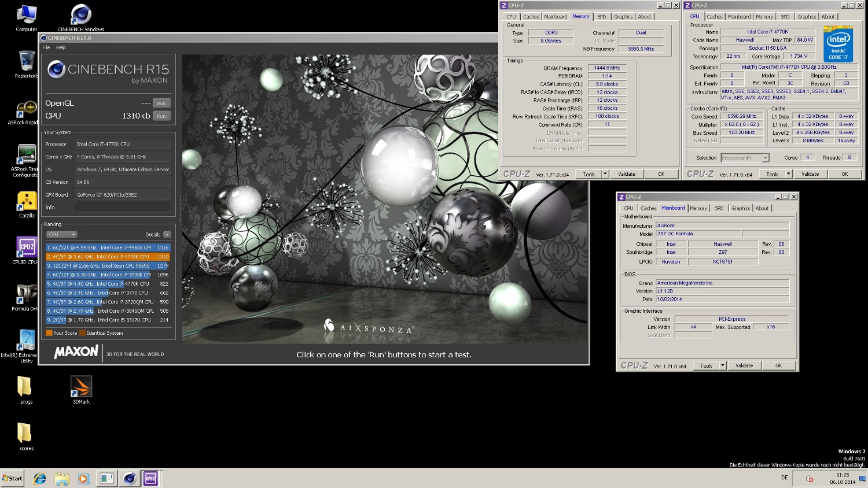Open Windows Media Player taskbar icon
The width and height of the screenshot is (868, 488).
point(84,478)
